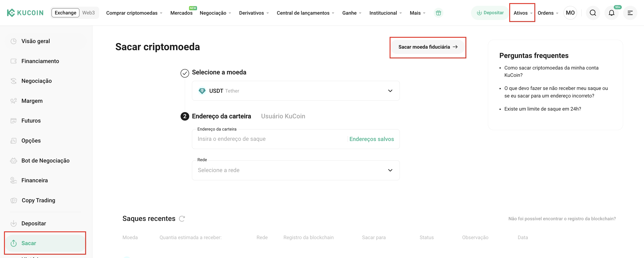Click the Endereços salvos link
The height and width of the screenshot is (258, 644).
[x=372, y=139]
